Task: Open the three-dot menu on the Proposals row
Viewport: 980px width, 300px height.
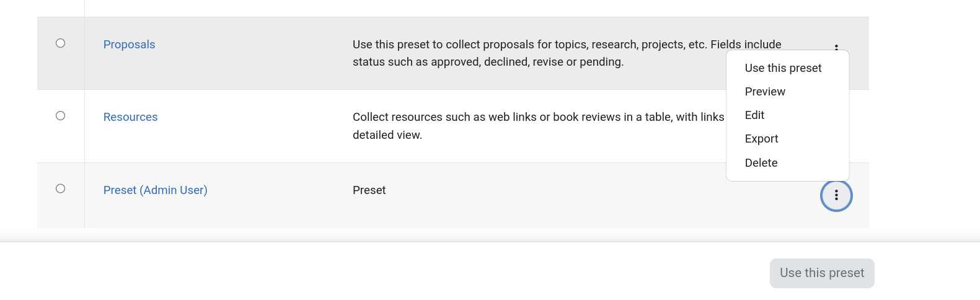Action: [x=836, y=46]
